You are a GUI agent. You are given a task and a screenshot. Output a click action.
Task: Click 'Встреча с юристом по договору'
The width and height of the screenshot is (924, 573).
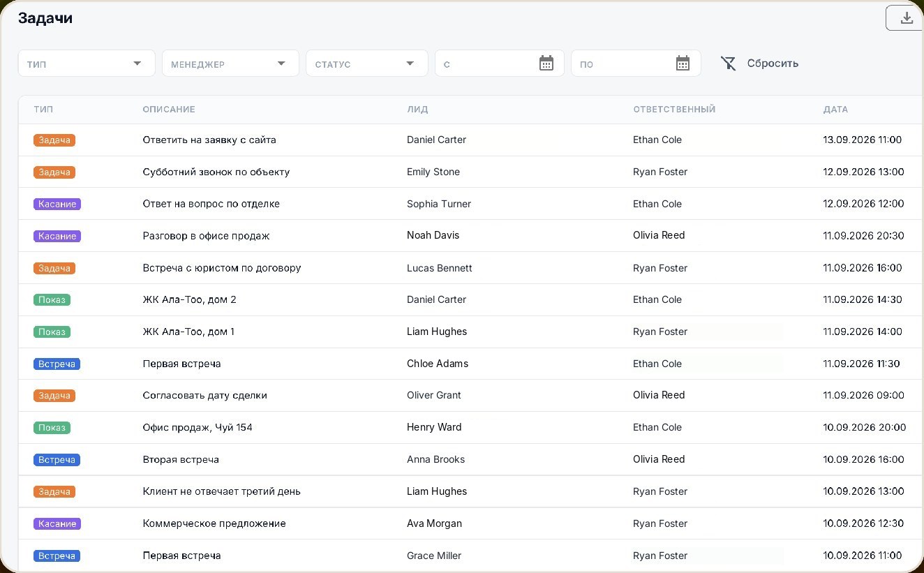222,268
